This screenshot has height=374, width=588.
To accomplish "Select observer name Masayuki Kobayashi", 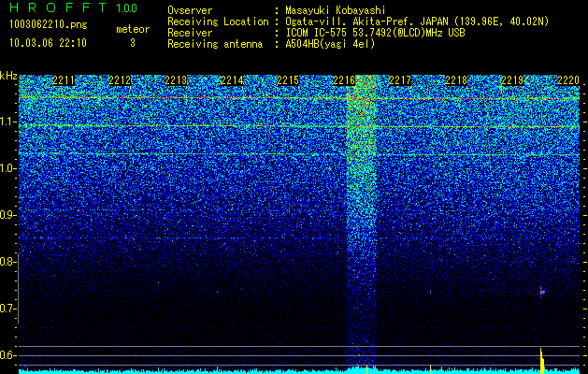I will [336, 10].
